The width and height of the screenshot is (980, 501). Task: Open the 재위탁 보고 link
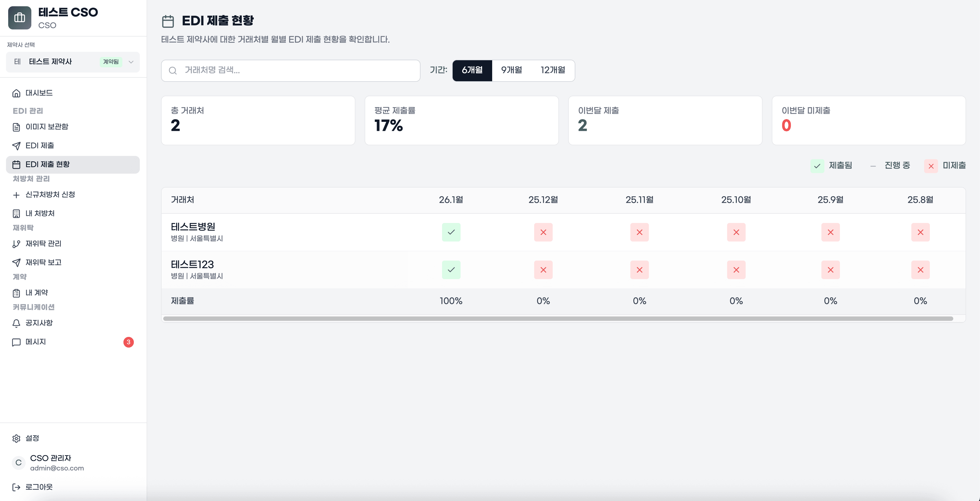43,262
